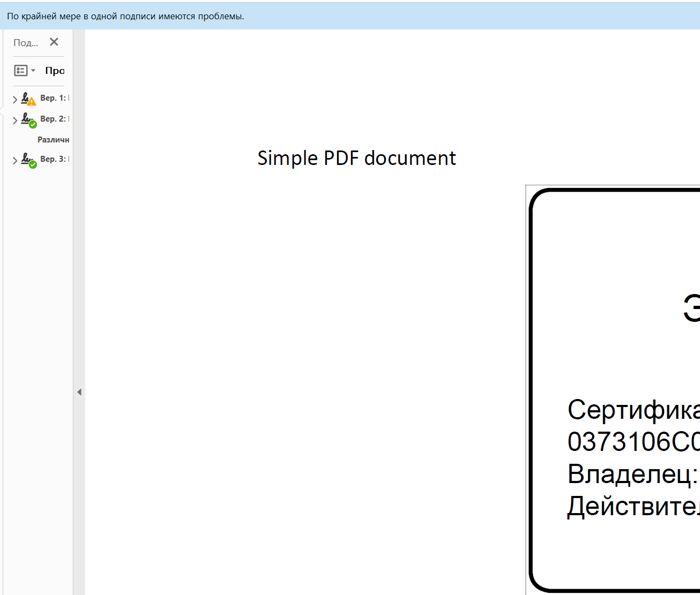The image size is (700, 595).
Task: Click the "Под..." panel title
Action: pyautogui.click(x=26, y=43)
